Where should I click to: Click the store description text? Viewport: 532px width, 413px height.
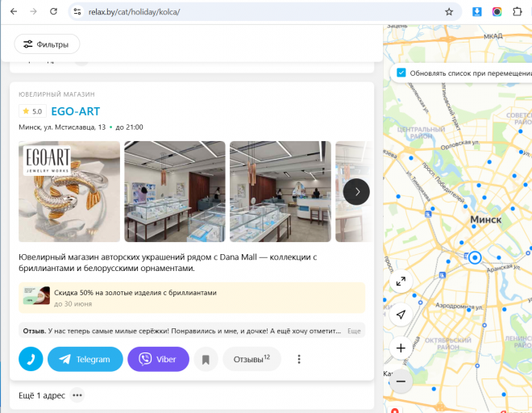(168, 262)
